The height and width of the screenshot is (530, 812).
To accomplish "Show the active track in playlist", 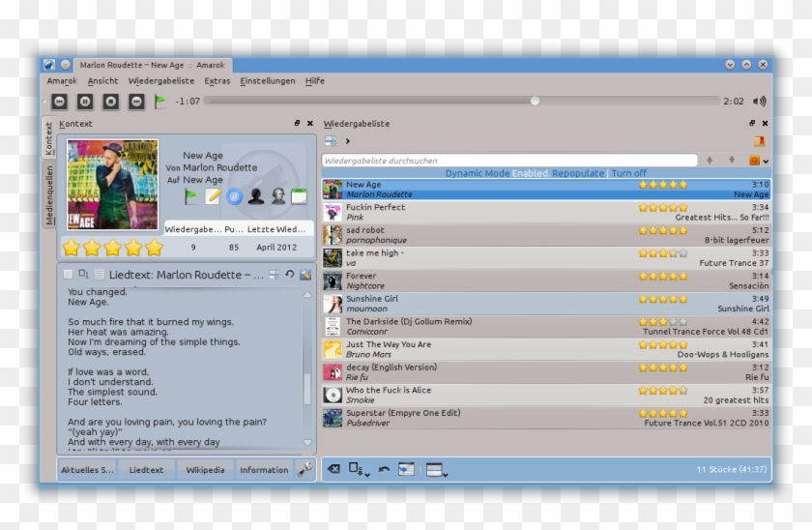I will click(406, 469).
